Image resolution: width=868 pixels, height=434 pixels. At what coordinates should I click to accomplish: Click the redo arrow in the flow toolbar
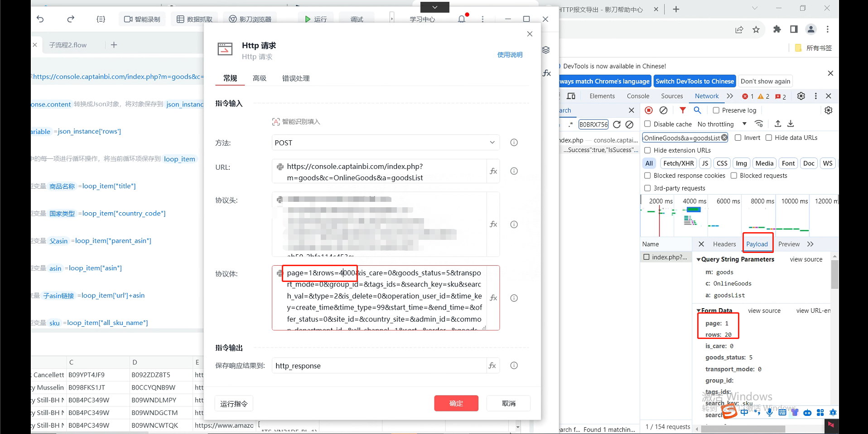pos(71,19)
